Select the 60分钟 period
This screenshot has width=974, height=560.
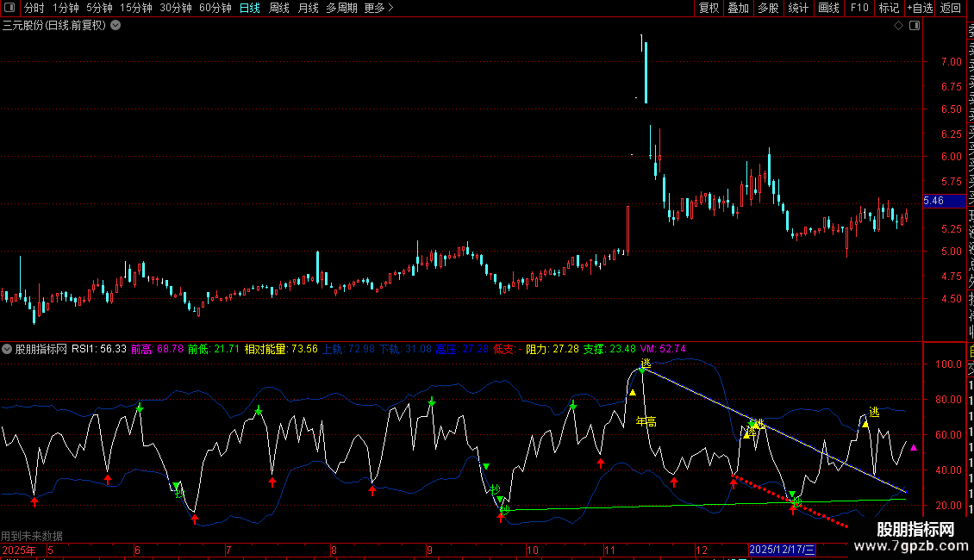(215, 8)
